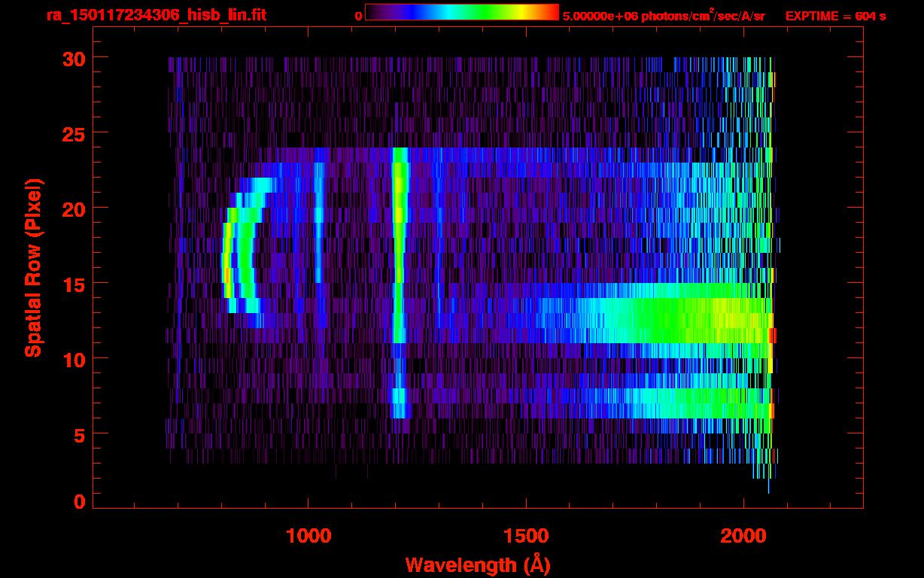Click the EXPTIME = 604 s text
Screen dimensions: 924x578
coord(835,16)
